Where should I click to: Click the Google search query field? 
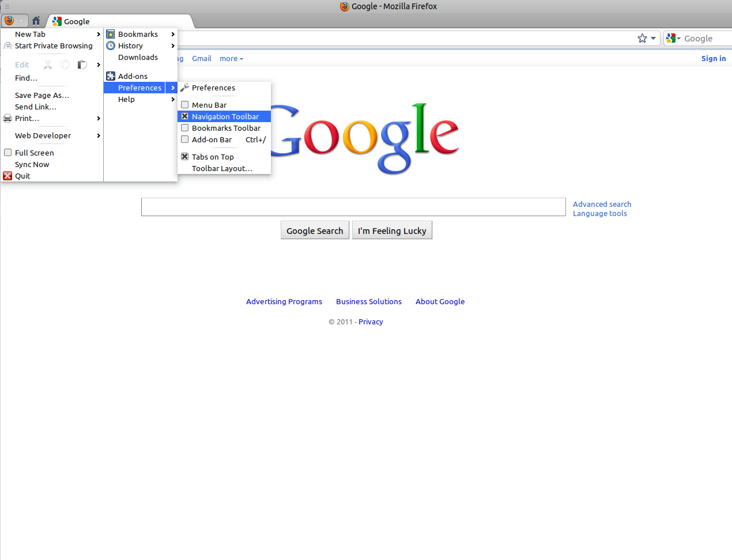(353, 207)
